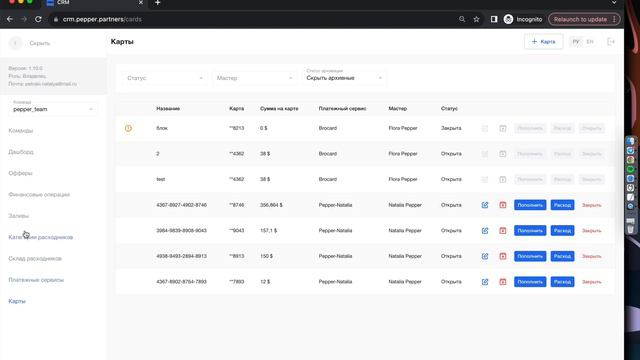Click the Сумма на карте column header

(279, 109)
